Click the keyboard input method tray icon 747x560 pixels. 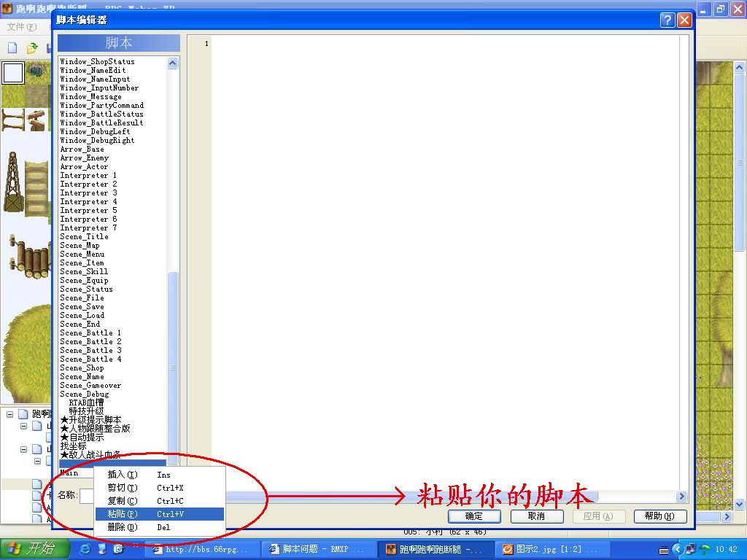coord(664,550)
